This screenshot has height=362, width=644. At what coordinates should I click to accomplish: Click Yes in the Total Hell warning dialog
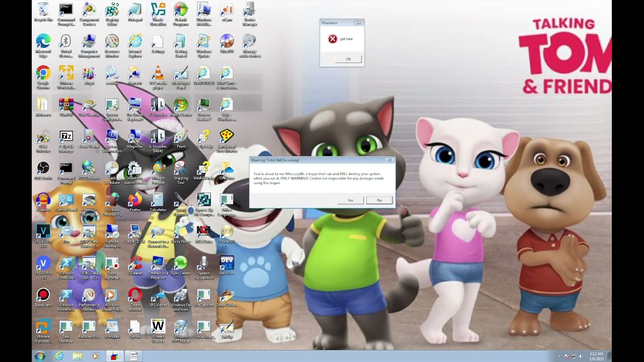[x=350, y=200]
